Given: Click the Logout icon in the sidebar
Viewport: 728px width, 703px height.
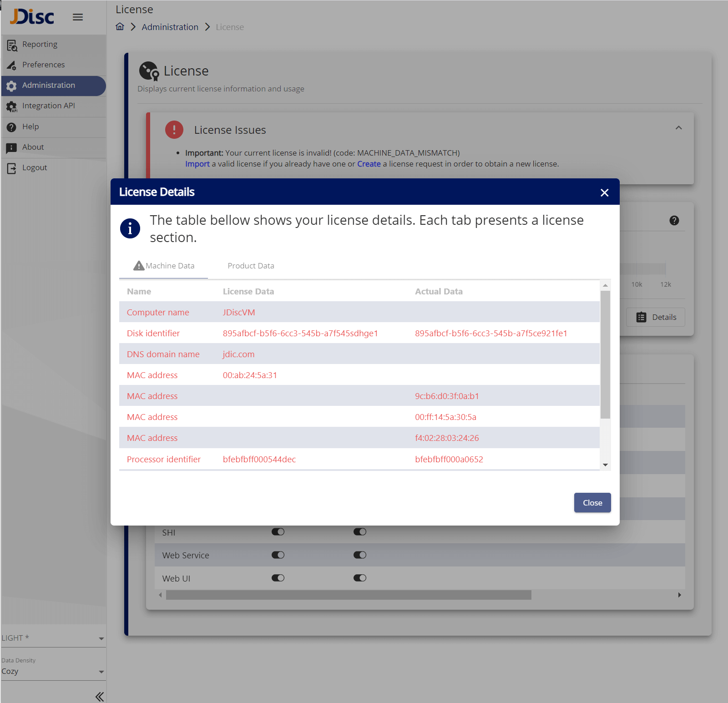Looking at the screenshot, I should click(x=11, y=168).
